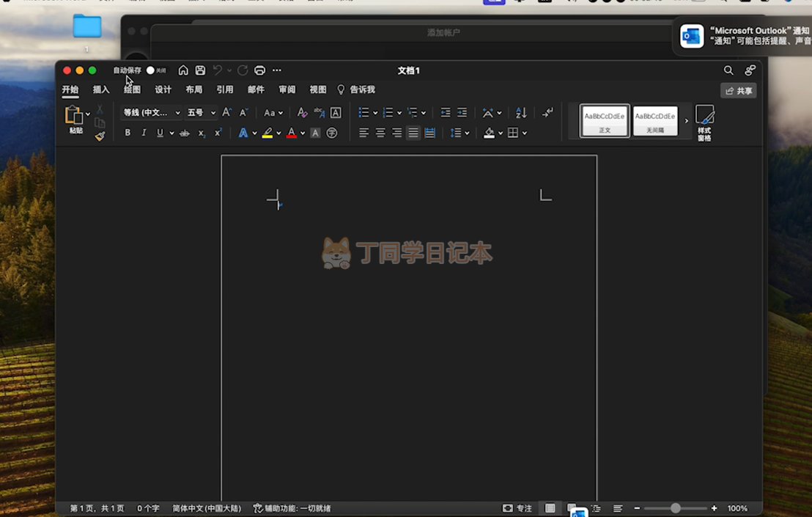Click the Print icon in title bar
Image resolution: width=812 pixels, height=517 pixels.
click(x=259, y=70)
